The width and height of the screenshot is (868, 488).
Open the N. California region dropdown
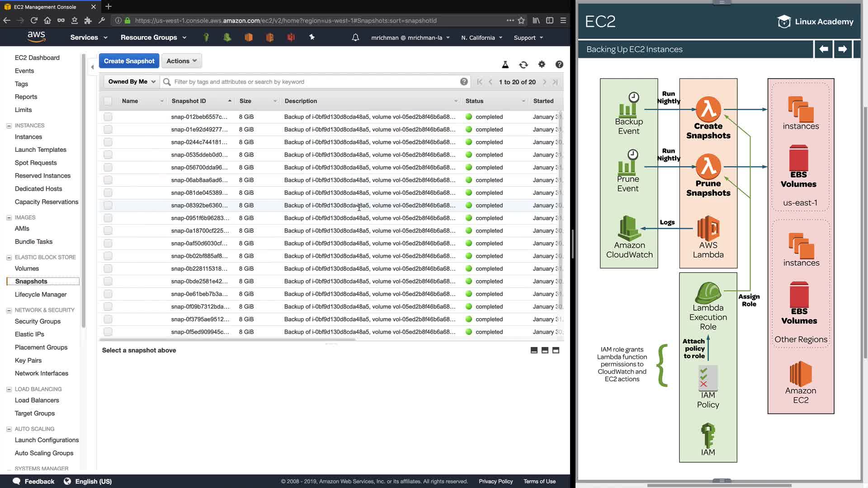[481, 38]
